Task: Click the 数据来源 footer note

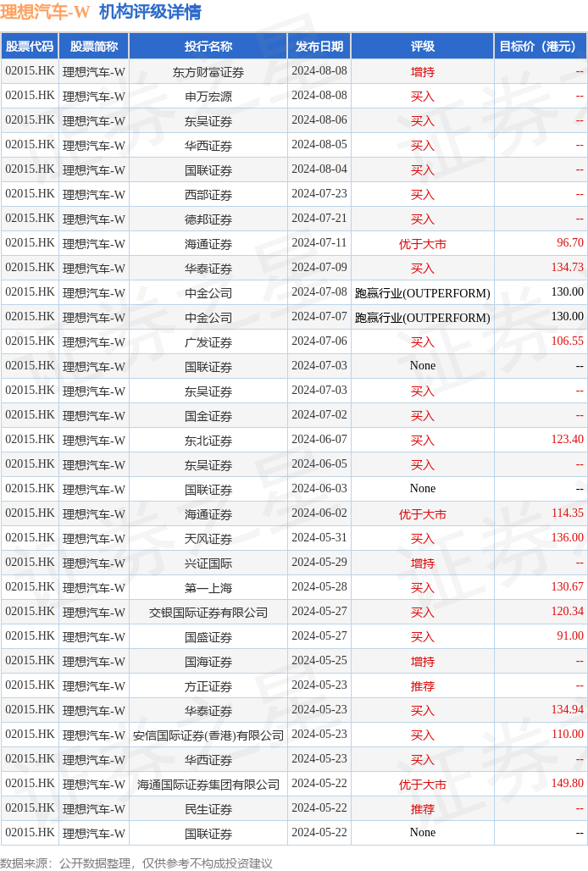Action: pos(136,863)
